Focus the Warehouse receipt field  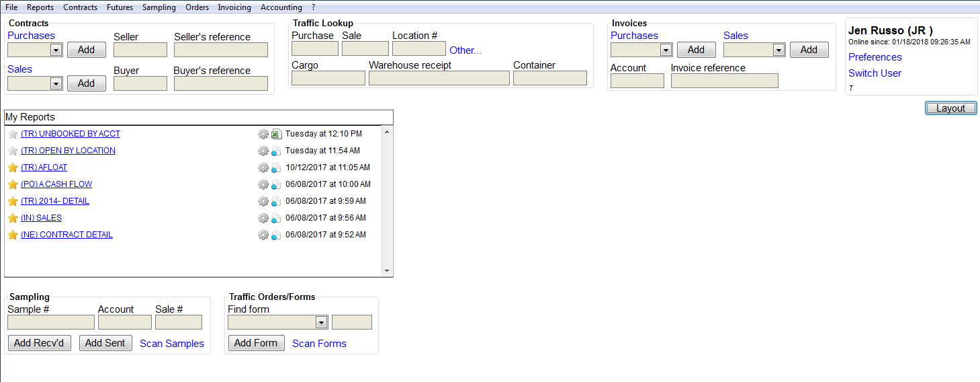(x=439, y=78)
